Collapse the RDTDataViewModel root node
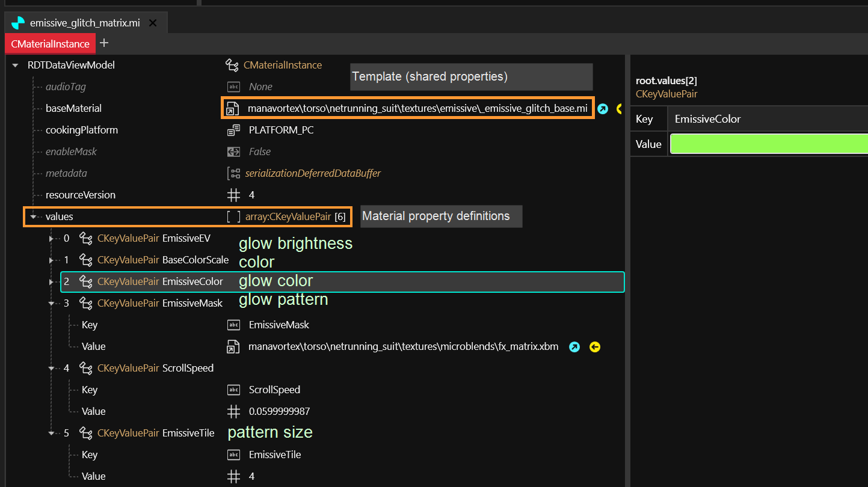The height and width of the screenshot is (487, 868). point(16,66)
